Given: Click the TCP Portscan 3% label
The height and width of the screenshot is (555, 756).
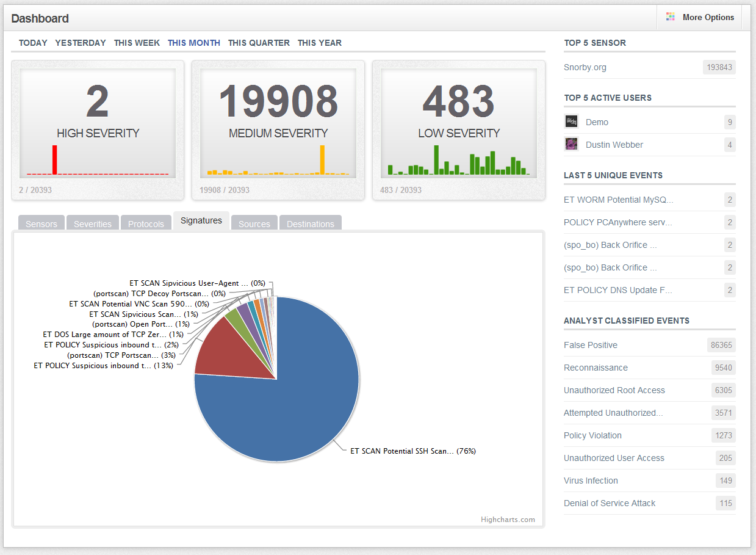Looking at the screenshot, I should (x=121, y=355).
